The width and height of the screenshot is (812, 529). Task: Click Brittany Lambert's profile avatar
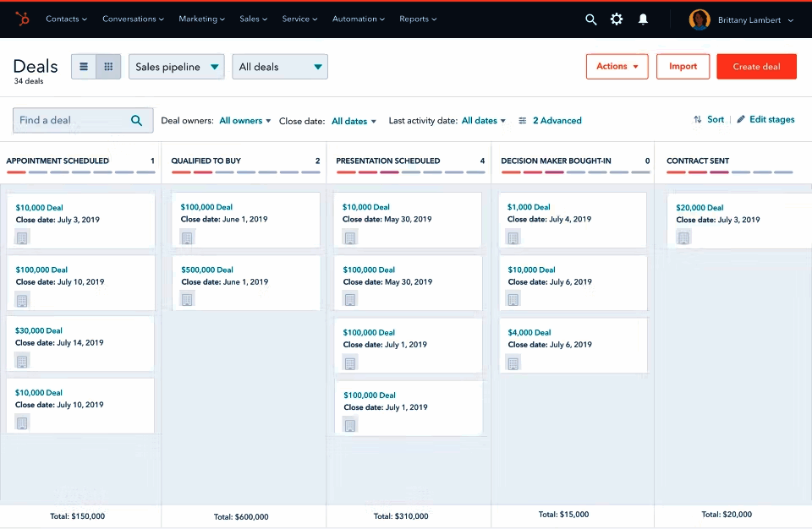700,19
